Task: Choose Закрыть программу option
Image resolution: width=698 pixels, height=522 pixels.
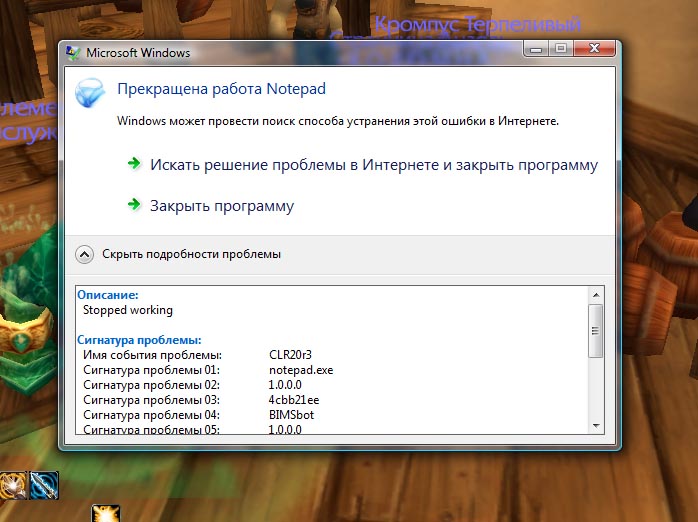Action: point(222,206)
